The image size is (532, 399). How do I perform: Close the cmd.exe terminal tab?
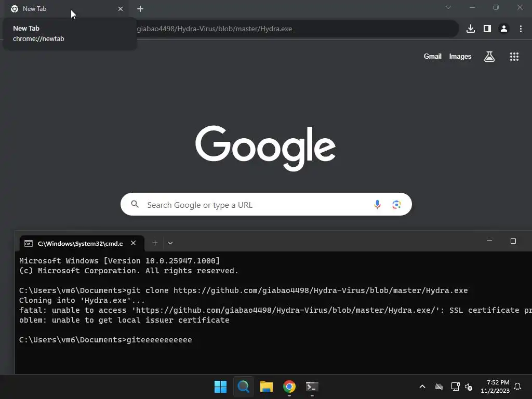(x=134, y=243)
